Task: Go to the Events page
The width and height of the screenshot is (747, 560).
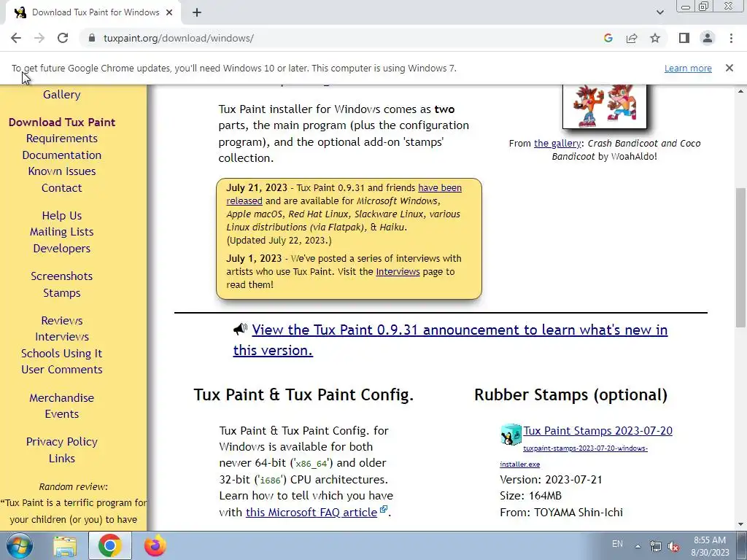Action: (x=61, y=414)
